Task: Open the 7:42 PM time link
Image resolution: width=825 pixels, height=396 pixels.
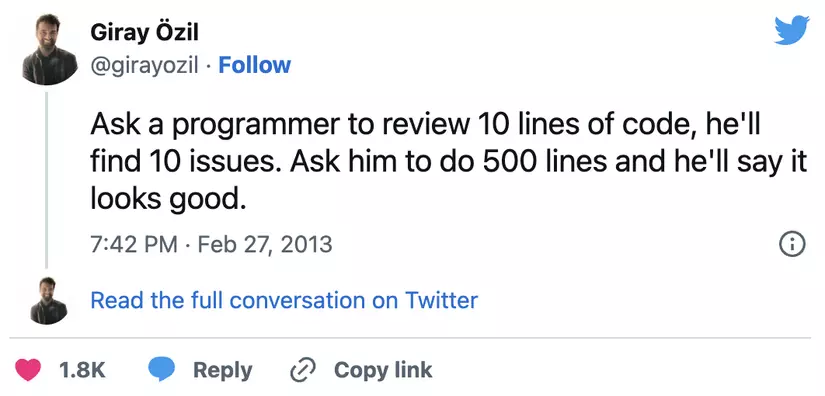Action: click(134, 245)
